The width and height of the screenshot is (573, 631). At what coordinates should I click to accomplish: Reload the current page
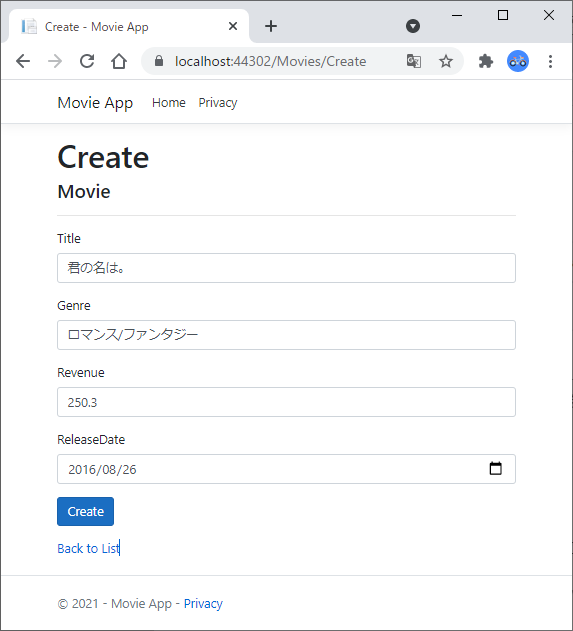point(87,61)
